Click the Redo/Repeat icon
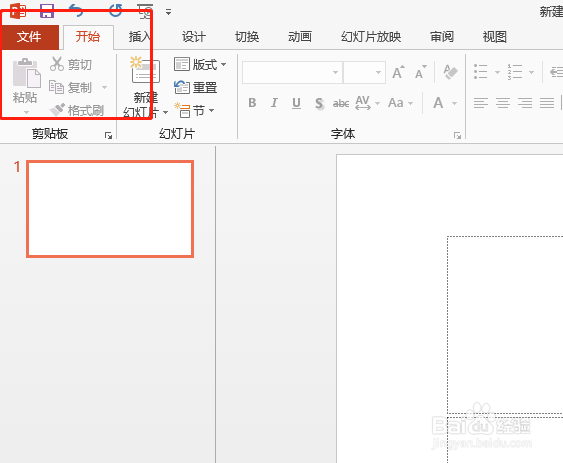Viewport: 563px width, 463px height. (116, 10)
